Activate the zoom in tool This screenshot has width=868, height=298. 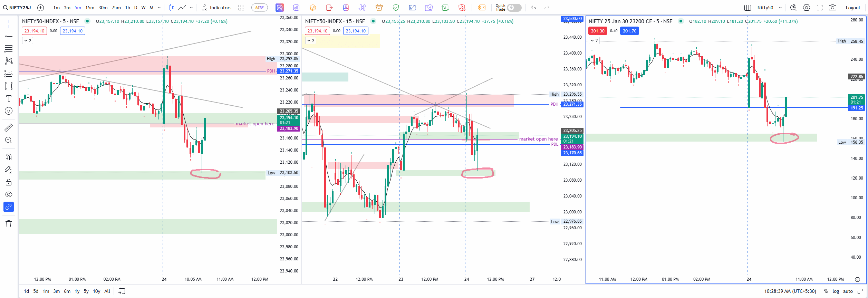(9, 140)
